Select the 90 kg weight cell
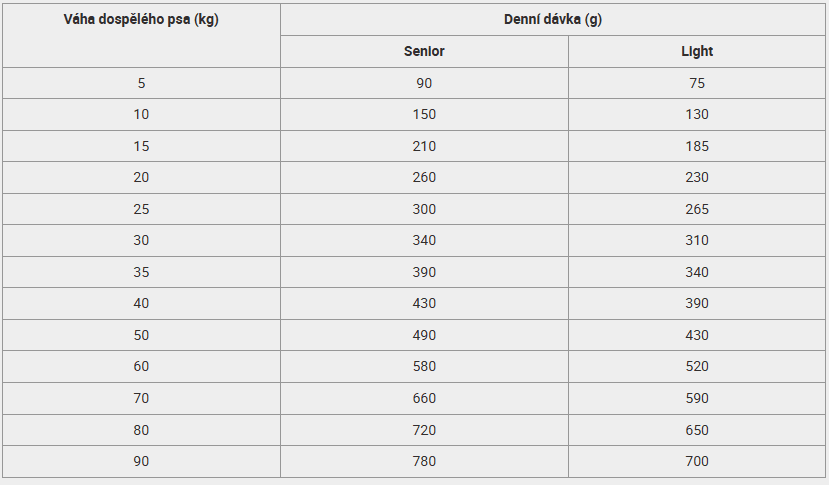829x485 pixels. [141, 461]
